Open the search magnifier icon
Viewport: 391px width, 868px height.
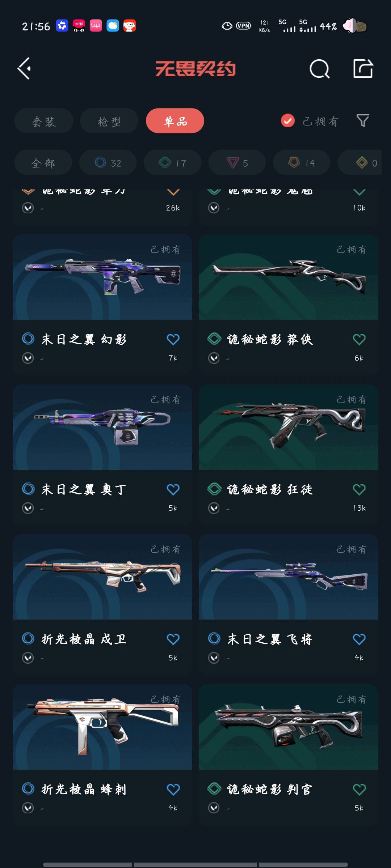320,69
